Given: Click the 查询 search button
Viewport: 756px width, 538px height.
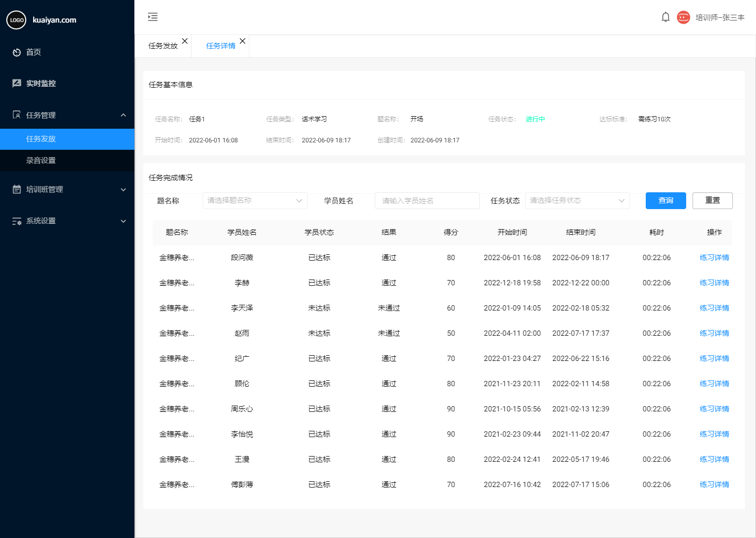Looking at the screenshot, I should 666,201.
